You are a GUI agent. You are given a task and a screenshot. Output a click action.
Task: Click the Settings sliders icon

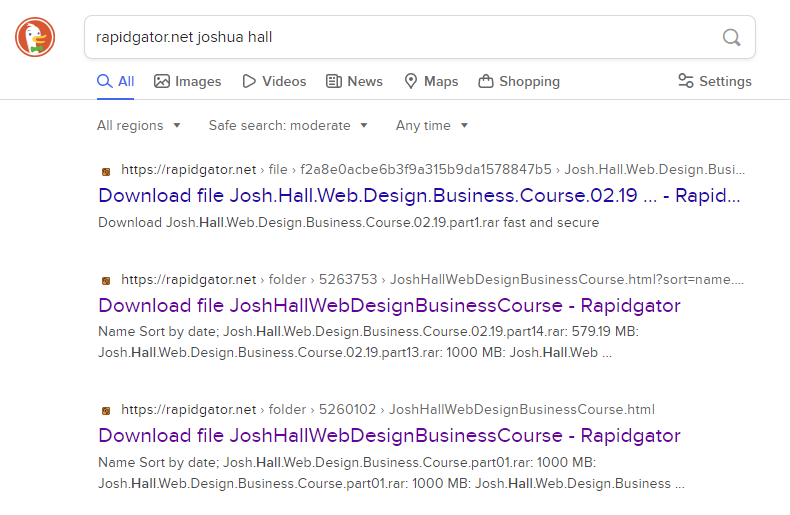click(x=686, y=81)
